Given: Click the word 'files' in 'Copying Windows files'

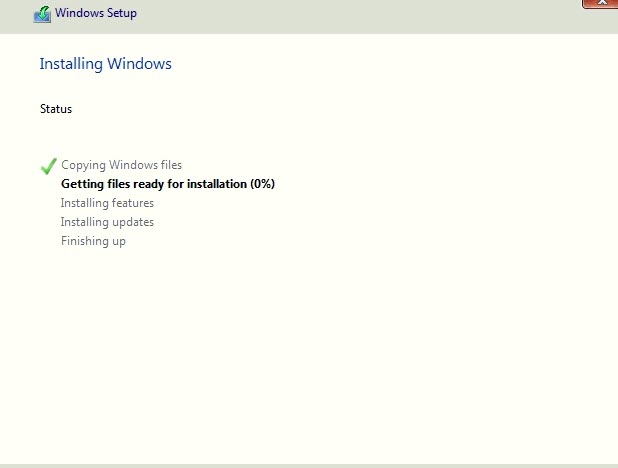Looking at the screenshot, I should (x=168, y=165).
